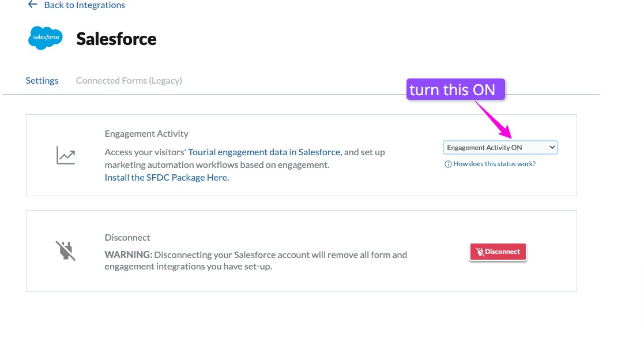The image size is (644, 337).
Task: Click the Disconnect section heading text
Action: pos(127,238)
